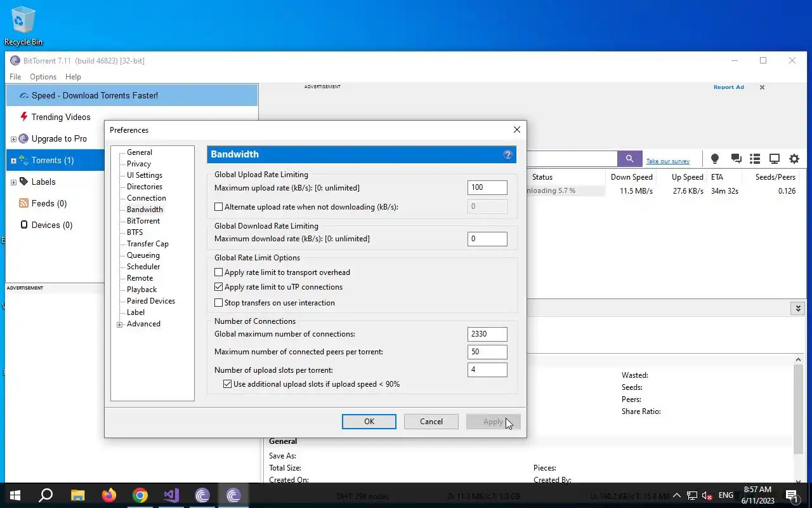Open Visual Studio from taskbar

pos(171,495)
